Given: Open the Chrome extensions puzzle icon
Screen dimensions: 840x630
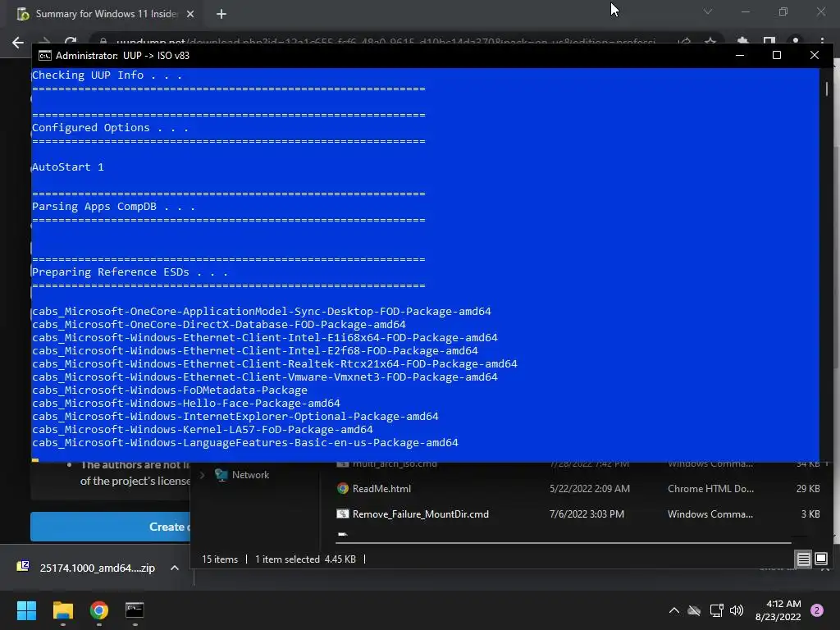Looking at the screenshot, I should click(742, 42).
